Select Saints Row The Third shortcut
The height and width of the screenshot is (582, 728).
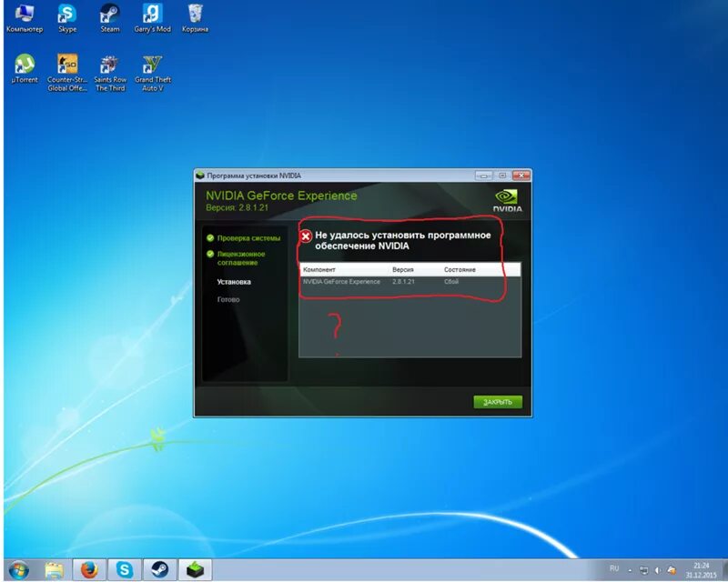click(x=110, y=73)
